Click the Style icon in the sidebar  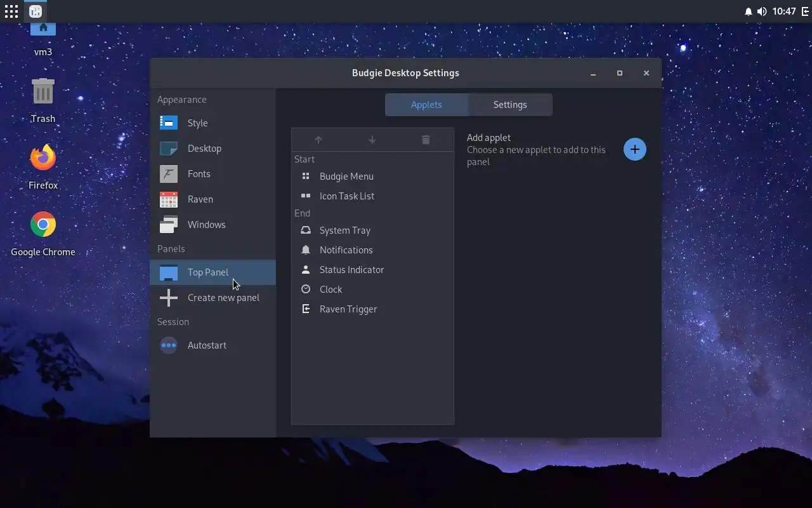coord(169,123)
